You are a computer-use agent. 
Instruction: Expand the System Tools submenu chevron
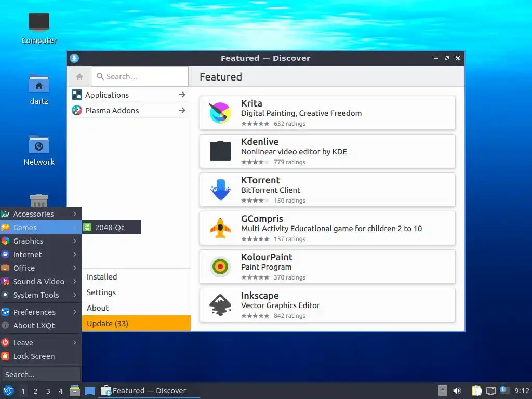point(75,295)
